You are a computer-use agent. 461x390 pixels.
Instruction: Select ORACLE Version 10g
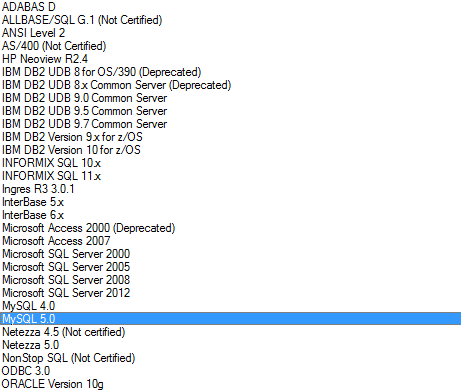point(53,384)
